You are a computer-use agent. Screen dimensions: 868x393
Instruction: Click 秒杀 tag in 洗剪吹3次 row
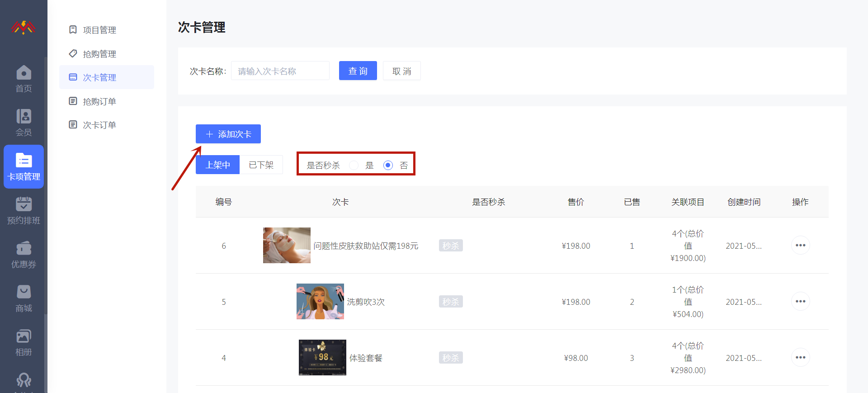(x=451, y=302)
